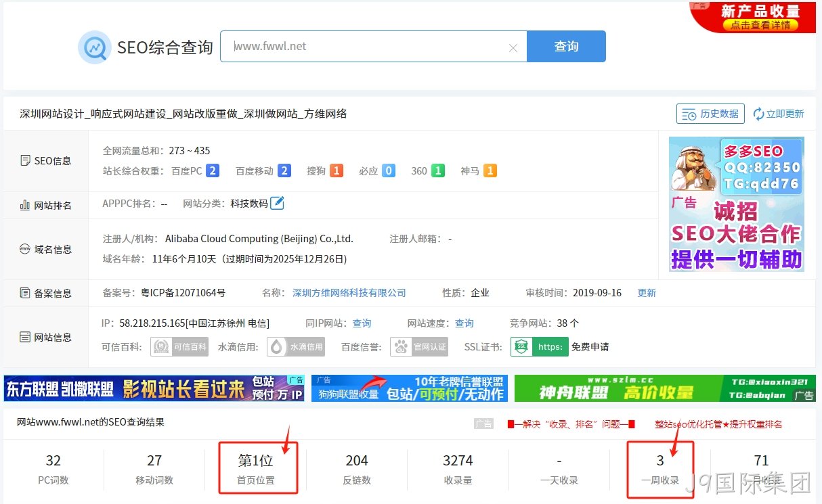This screenshot has width=822, height=504.
Task: Click the 神马 weight badge 1
Action: point(490,170)
